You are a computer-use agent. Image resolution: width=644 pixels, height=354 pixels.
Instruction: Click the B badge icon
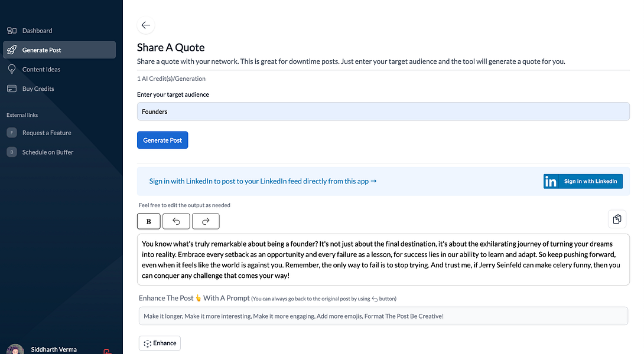point(12,152)
